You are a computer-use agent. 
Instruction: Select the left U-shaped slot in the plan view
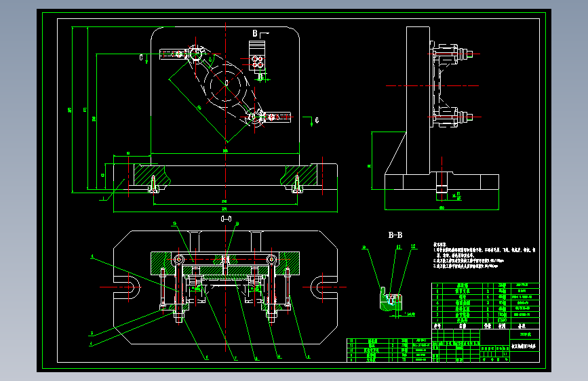tap(127, 287)
